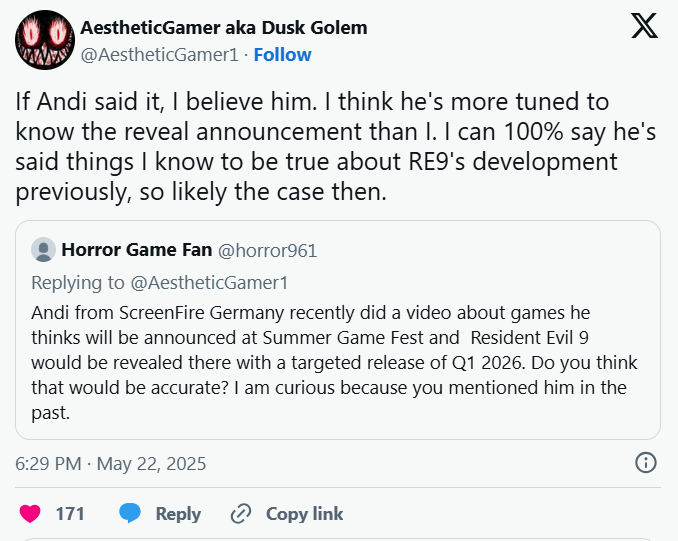Click the X logo icon
Screen dimensions: 678x541
pos(644,26)
